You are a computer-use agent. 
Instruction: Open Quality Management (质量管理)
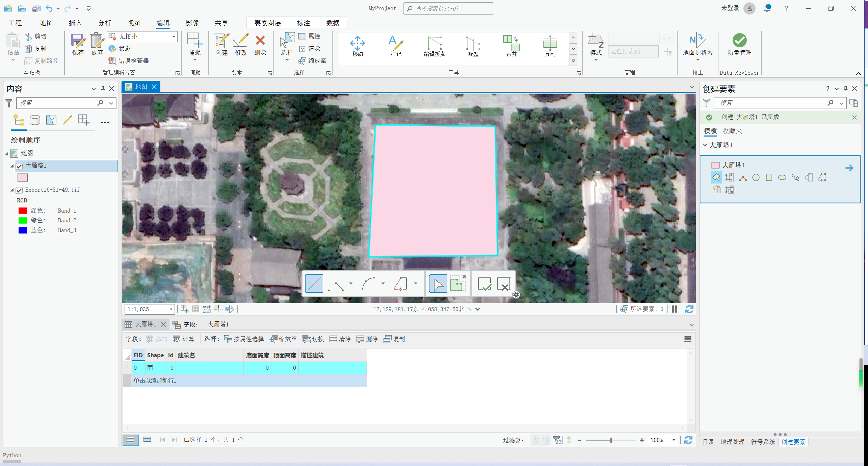click(x=739, y=44)
